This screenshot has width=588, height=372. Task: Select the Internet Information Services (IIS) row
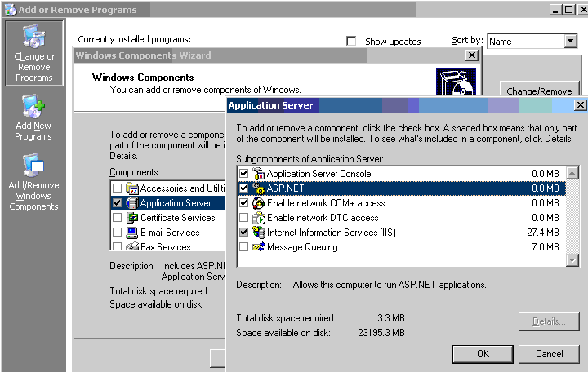click(401, 232)
